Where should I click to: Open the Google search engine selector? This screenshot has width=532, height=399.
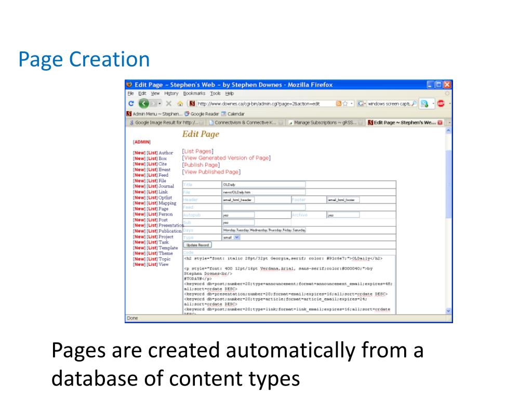coord(362,103)
